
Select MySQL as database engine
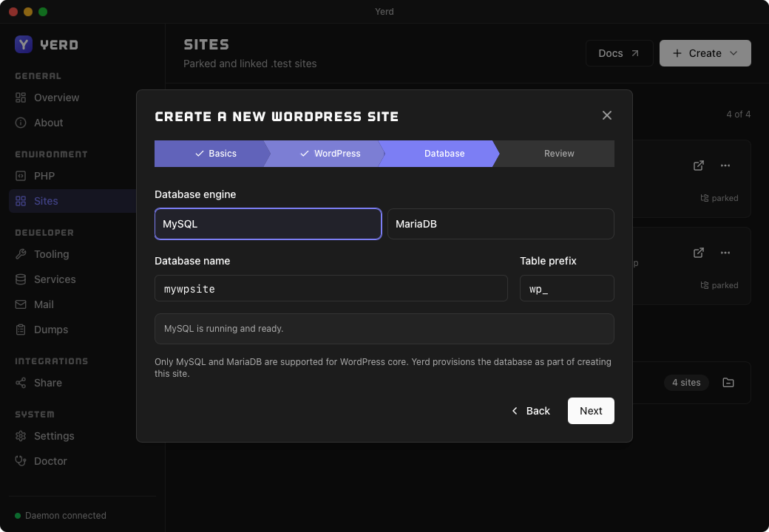268,224
